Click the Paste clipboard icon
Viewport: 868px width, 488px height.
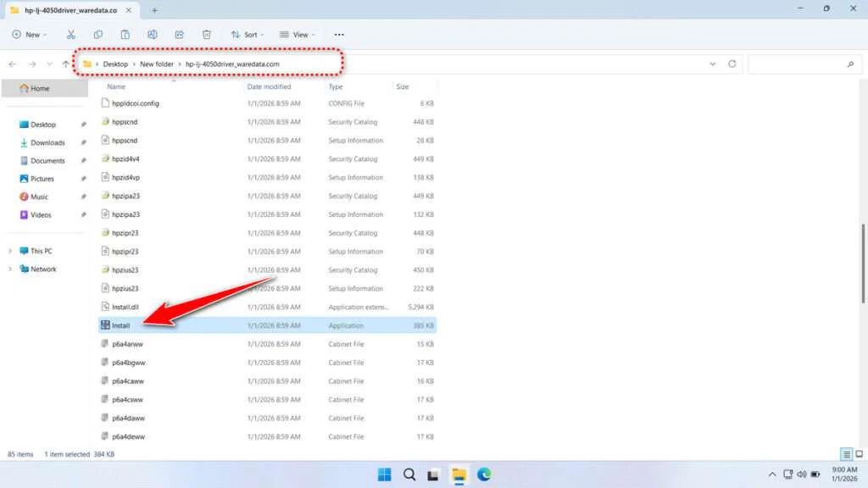125,35
